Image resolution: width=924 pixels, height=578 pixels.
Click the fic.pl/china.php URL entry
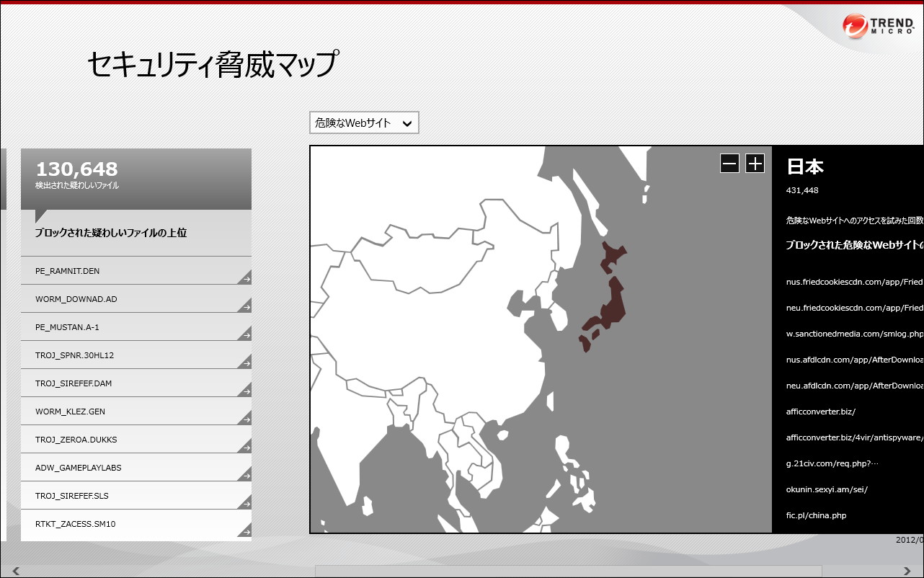point(816,515)
